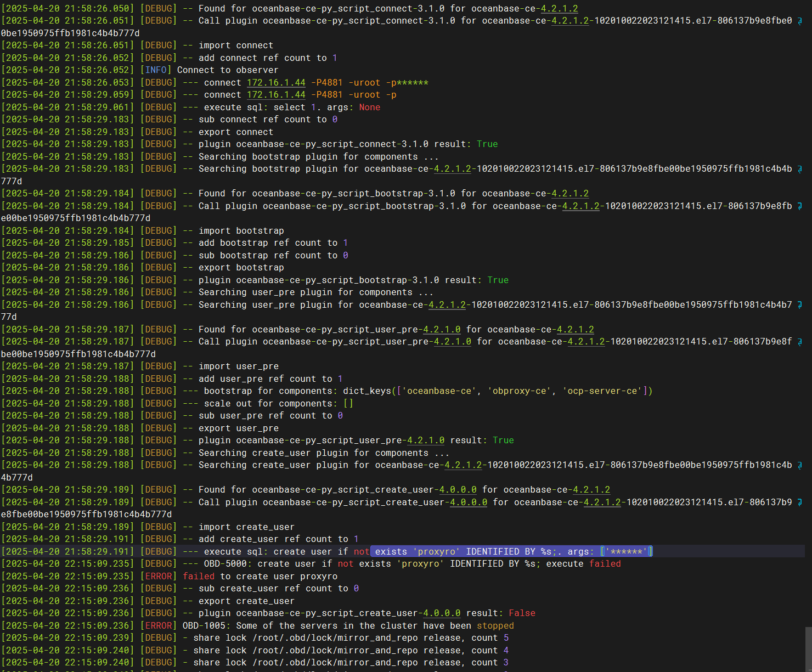
Task: Click 'import connect' log message
Action: tap(236, 46)
